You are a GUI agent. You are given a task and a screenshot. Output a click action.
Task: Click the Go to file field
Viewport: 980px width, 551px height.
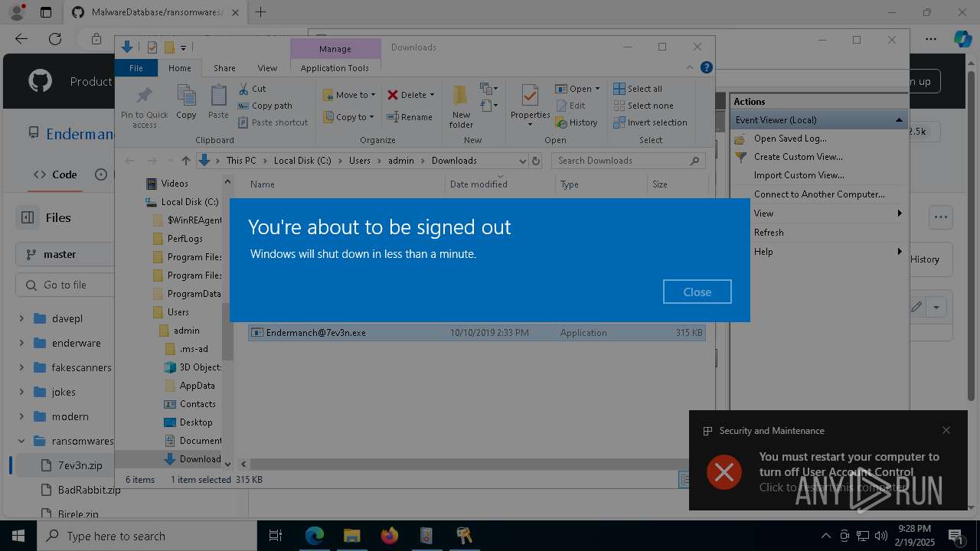coord(66,285)
